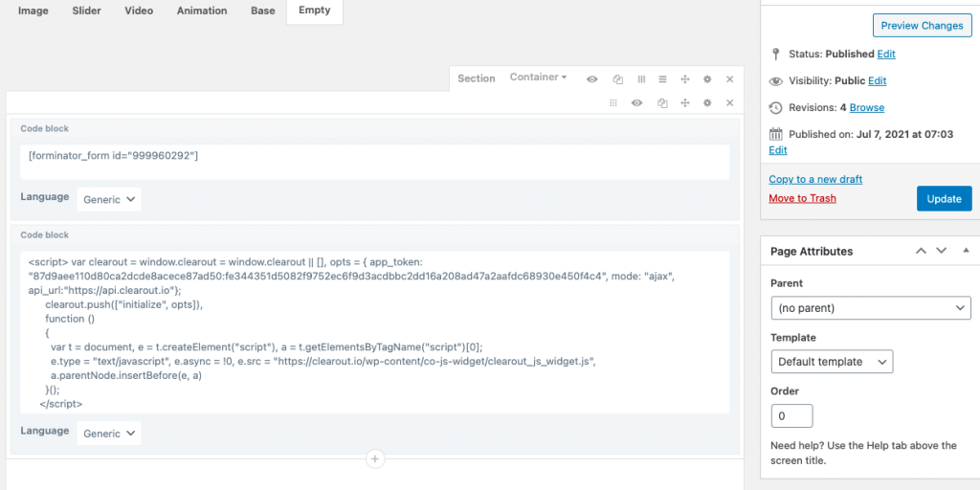Image resolution: width=980 pixels, height=490 pixels.
Task: Open Language dropdown under script code block
Action: coord(109,434)
